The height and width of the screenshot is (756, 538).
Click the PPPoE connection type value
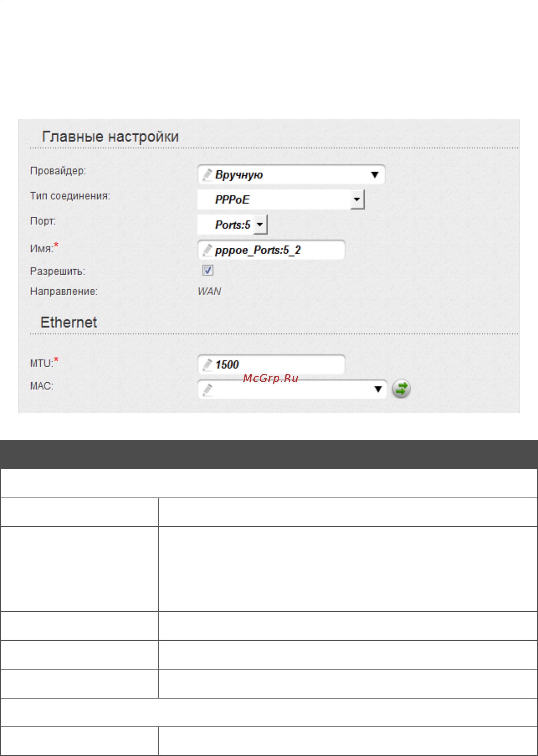(x=232, y=199)
